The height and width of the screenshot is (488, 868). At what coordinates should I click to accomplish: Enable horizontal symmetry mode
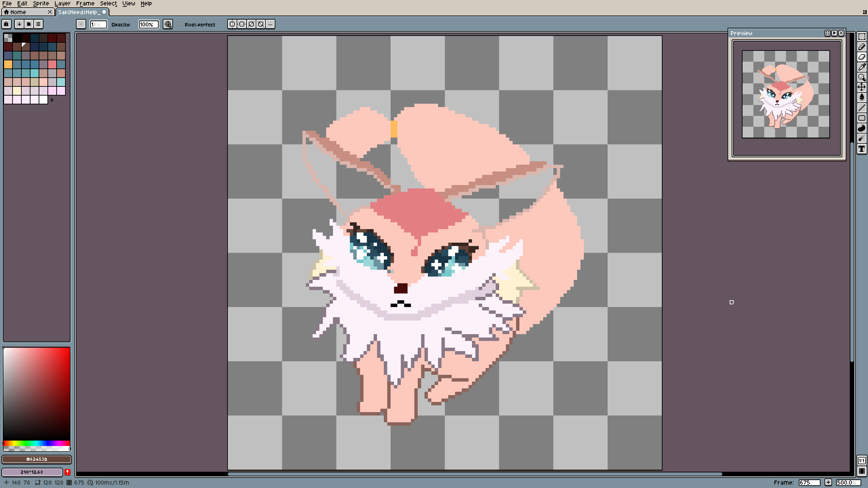click(x=232, y=24)
